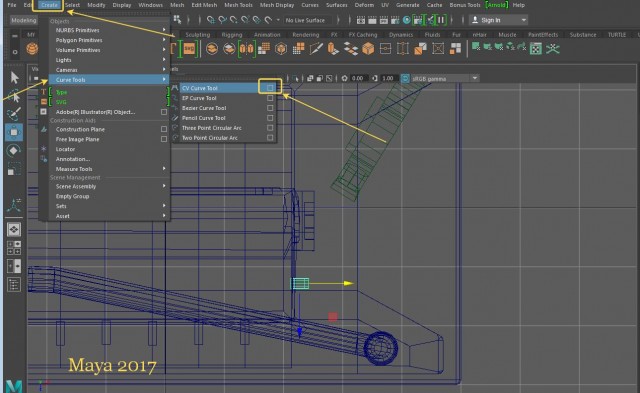Image resolution: width=640 pixels, height=393 pixels.
Task: Click the Mirror shelf icon with green brackets
Action: 247,49
